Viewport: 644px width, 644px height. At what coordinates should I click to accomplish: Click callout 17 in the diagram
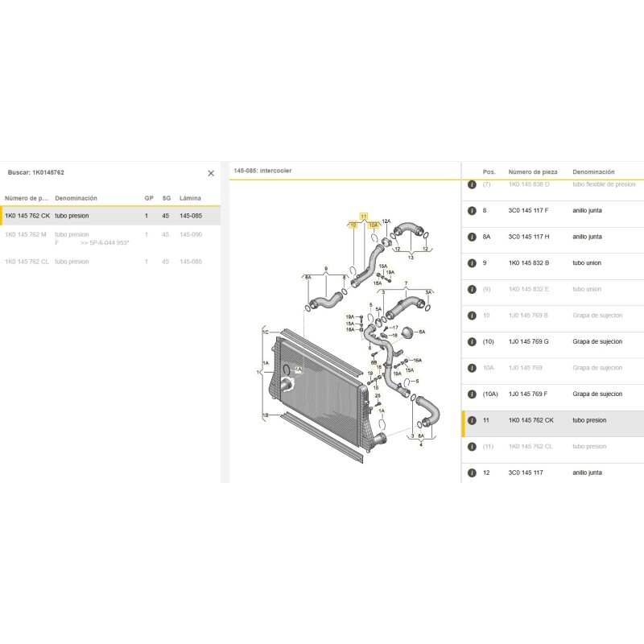click(395, 328)
